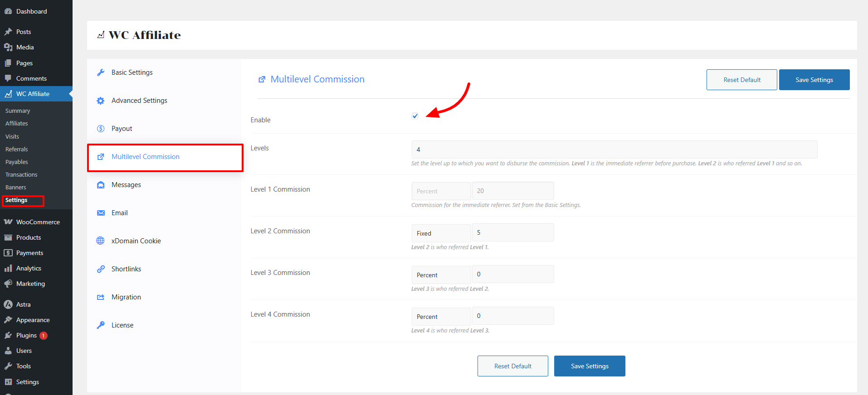868x395 pixels.
Task: Click the Appearance paintbrush icon
Action: pos(8,320)
